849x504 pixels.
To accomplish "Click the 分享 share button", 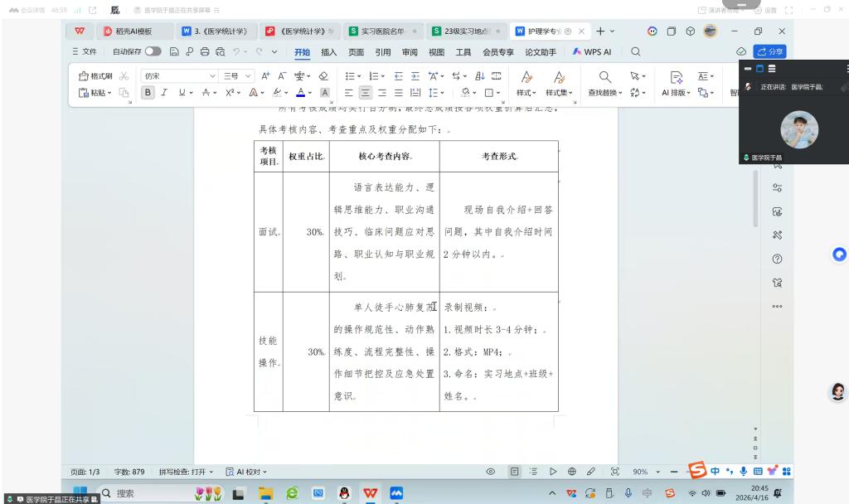I will coord(770,51).
